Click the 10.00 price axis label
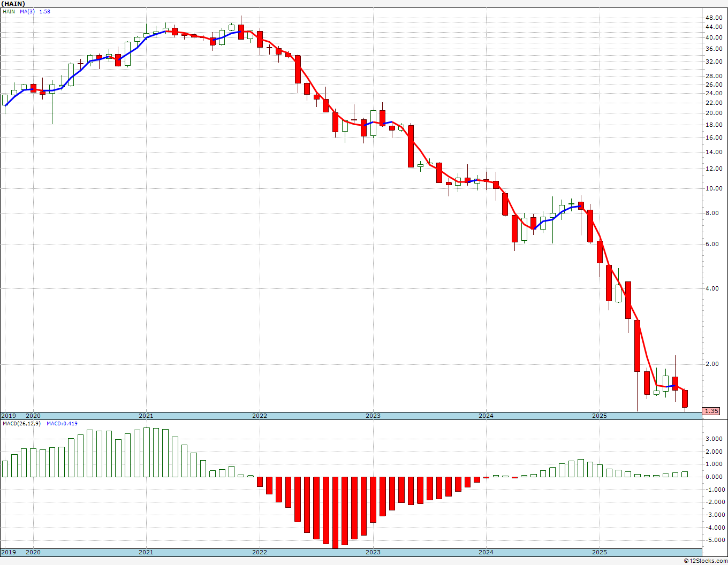The width and height of the screenshot is (728, 565). tap(713, 188)
